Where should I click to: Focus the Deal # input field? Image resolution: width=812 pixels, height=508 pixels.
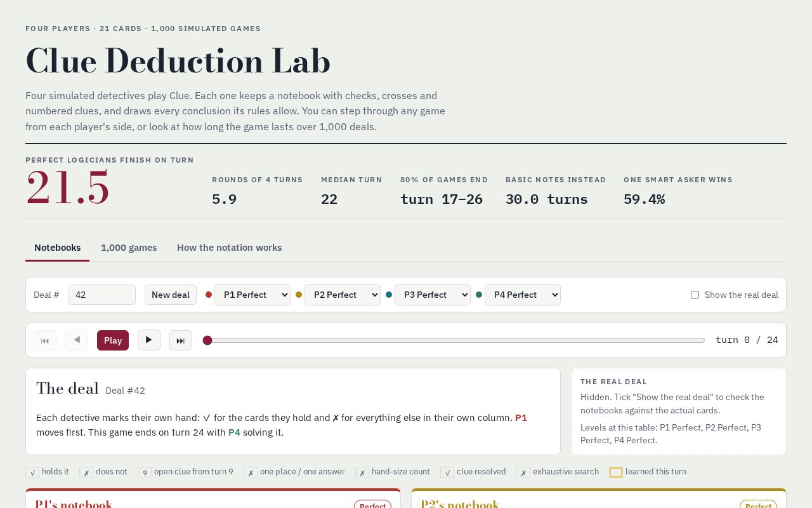point(102,295)
